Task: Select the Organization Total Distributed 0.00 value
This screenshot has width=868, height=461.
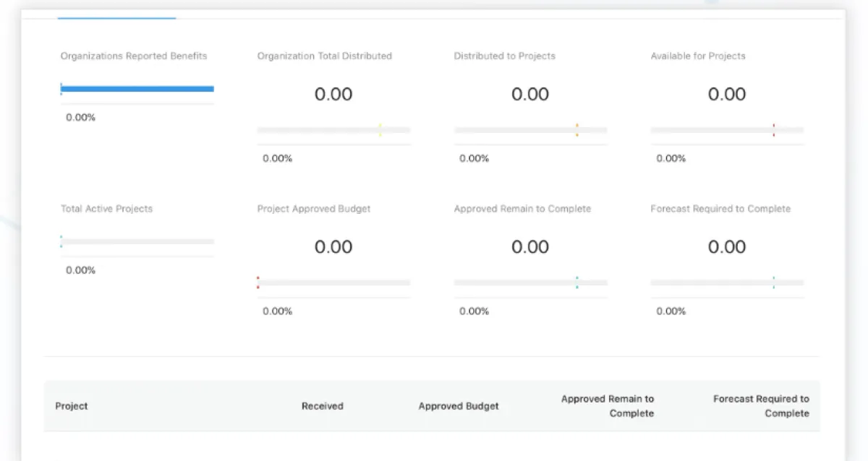Action: tap(333, 94)
